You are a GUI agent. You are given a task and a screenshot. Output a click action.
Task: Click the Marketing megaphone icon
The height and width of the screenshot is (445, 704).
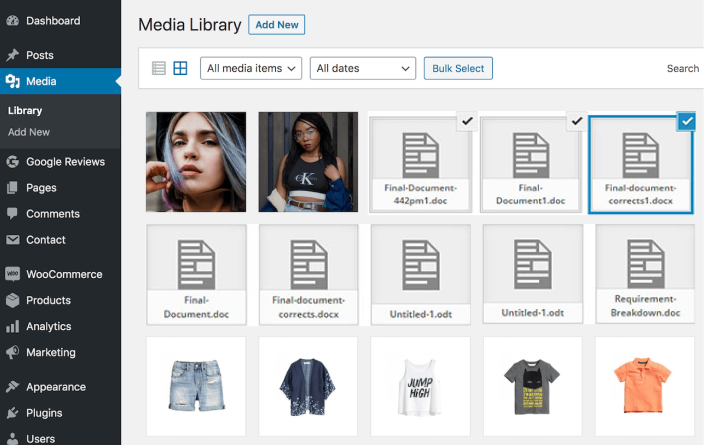[x=12, y=352]
